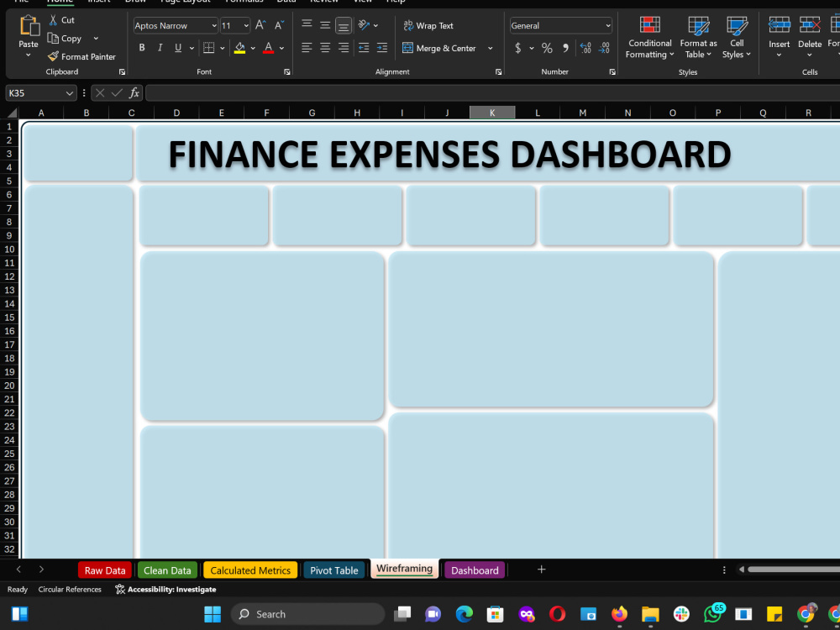The image size is (840, 630).
Task: Increase font size with the larger A
Action: tap(260, 25)
